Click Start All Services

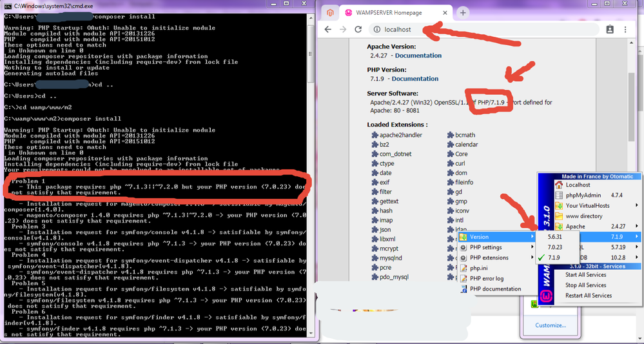tap(585, 274)
